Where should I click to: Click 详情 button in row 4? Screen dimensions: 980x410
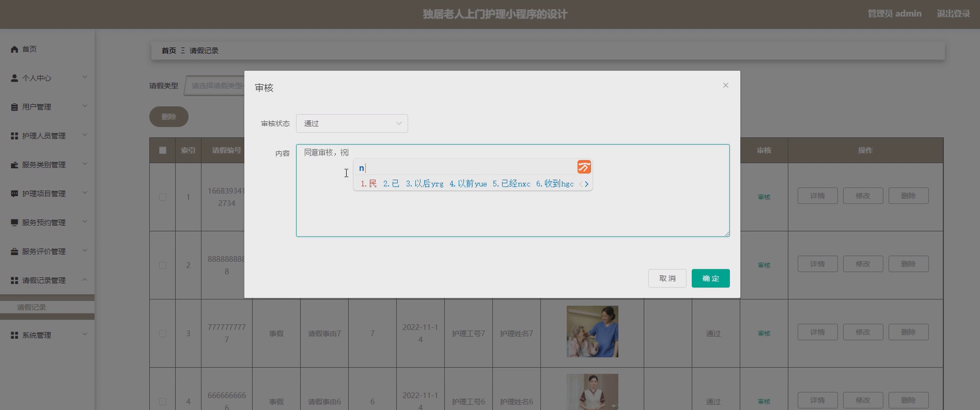tap(817, 400)
